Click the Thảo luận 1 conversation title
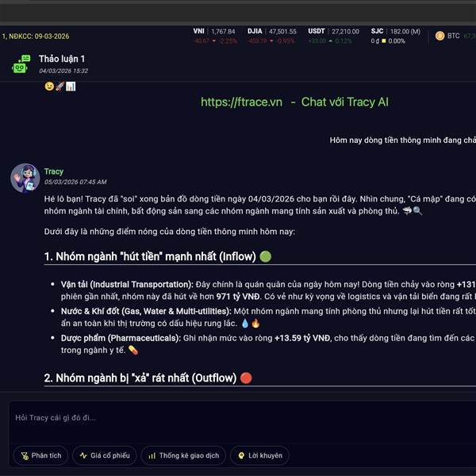The image size is (476, 476). pyautogui.click(x=62, y=59)
